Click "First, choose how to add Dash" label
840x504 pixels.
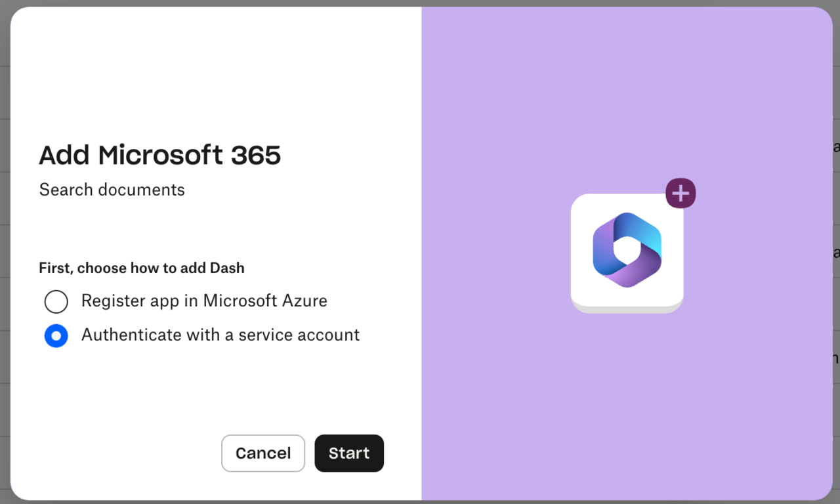(x=141, y=268)
